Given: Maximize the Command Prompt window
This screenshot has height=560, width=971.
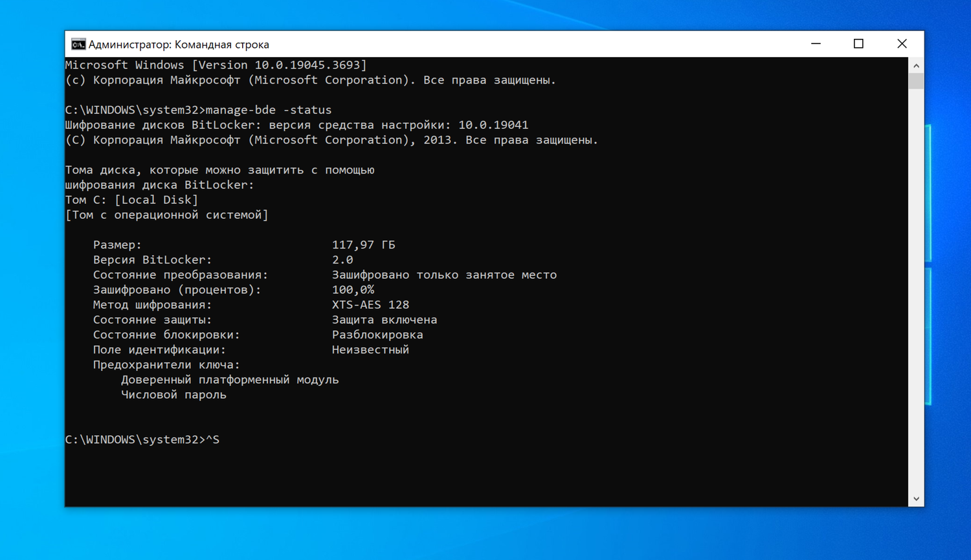Looking at the screenshot, I should pos(858,44).
